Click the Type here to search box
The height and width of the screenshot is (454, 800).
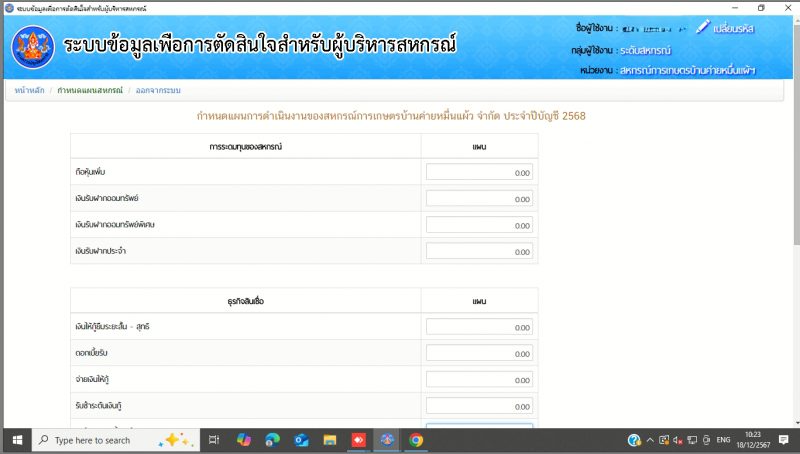coord(115,440)
